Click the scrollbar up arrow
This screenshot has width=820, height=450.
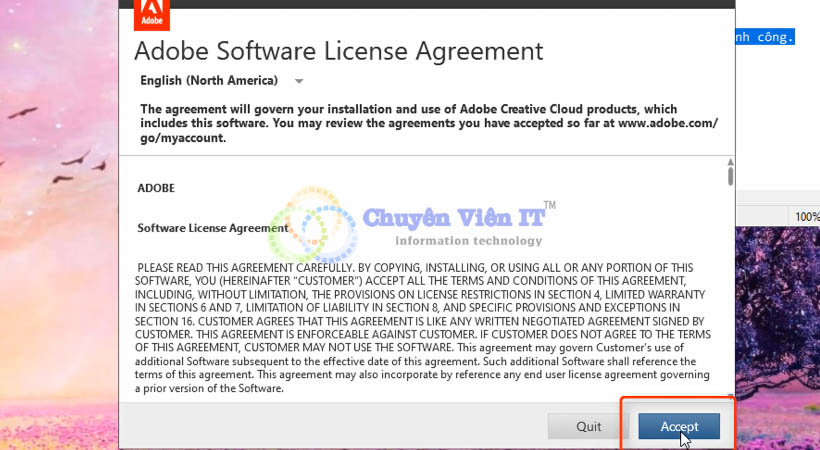(x=730, y=161)
